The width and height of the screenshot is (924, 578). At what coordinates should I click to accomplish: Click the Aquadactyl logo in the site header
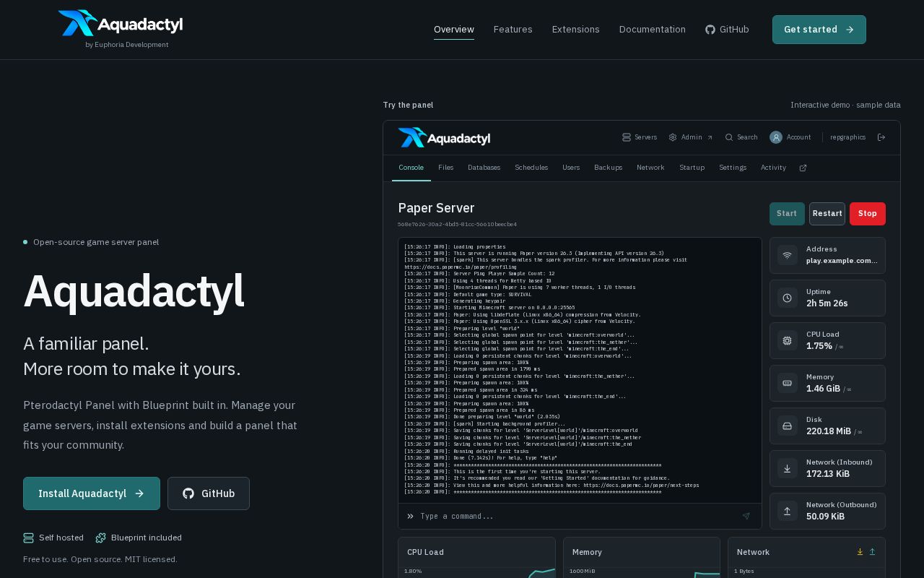[121, 23]
